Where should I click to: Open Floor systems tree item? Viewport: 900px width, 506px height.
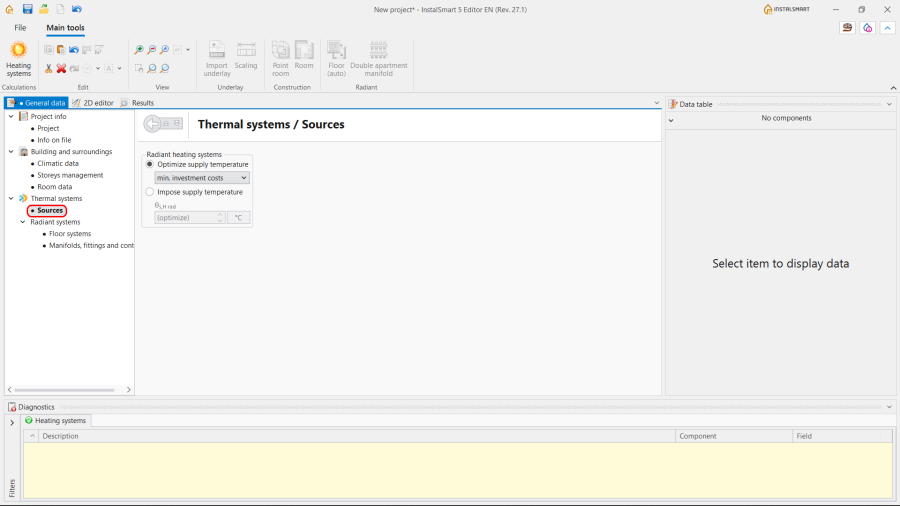[70, 233]
